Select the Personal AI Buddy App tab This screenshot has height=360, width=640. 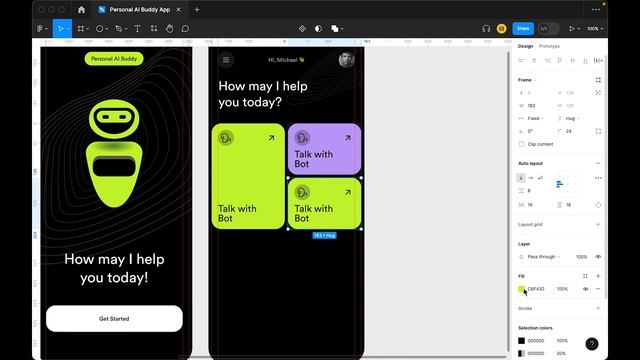[140, 9]
